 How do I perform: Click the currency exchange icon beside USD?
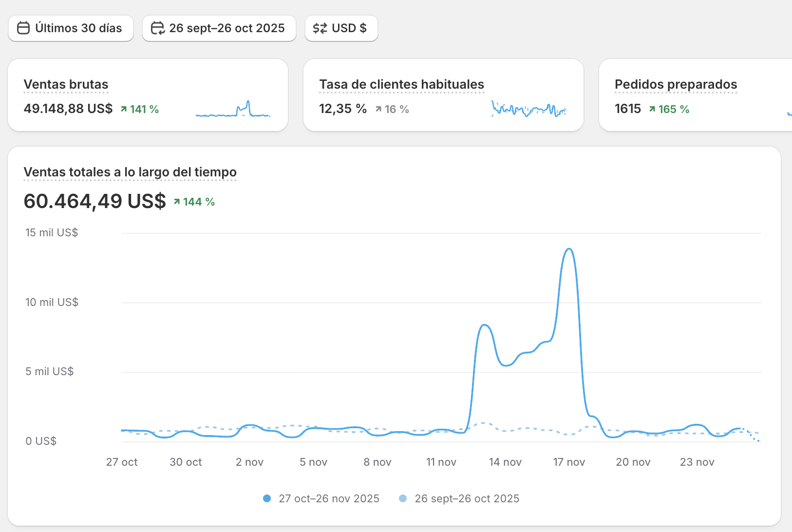[320, 28]
